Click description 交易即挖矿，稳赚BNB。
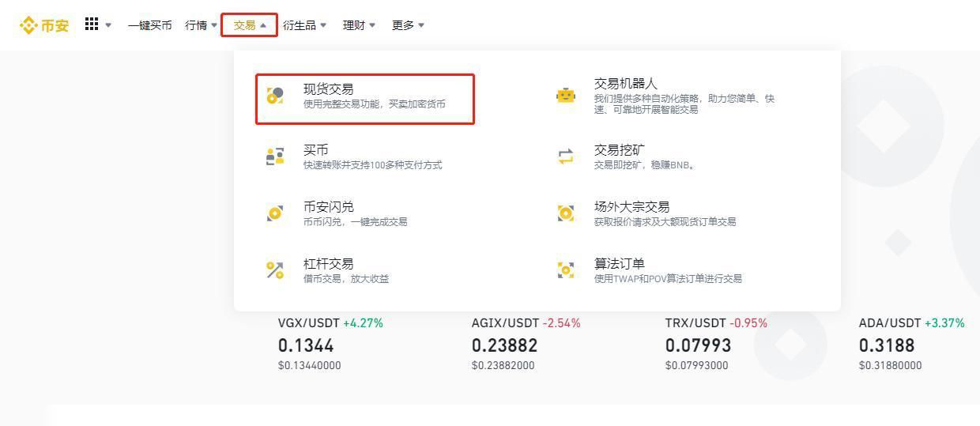 [645, 165]
